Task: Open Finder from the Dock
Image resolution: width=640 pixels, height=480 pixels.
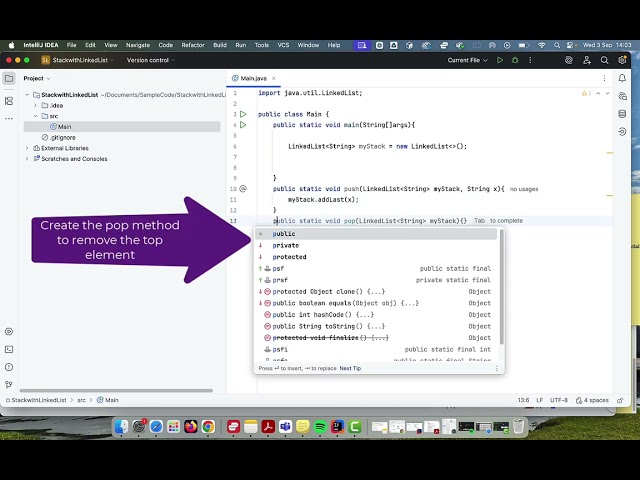Action: pos(121,427)
